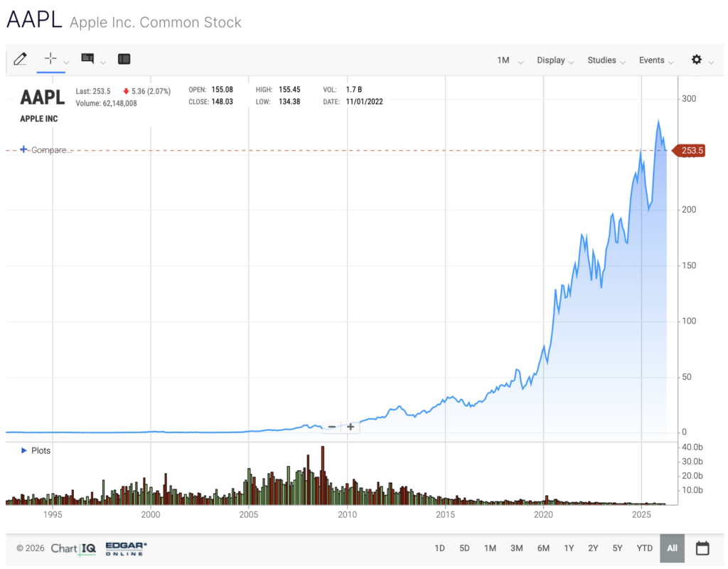
Task: Click the EDGAR Online logo
Action: tap(126, 548)
